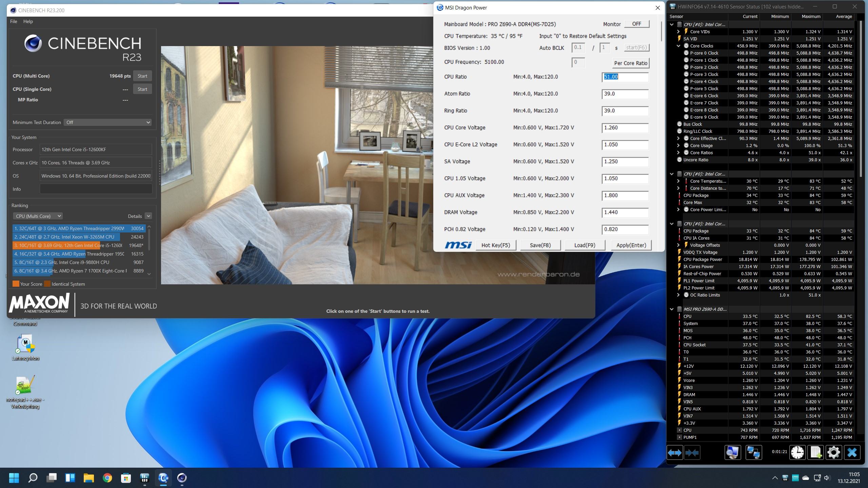This screenshot has height=488, width=868.
Task: Open HWiNFO sensor settings gear
Action: pyautogui.click(x=833, y=453)
